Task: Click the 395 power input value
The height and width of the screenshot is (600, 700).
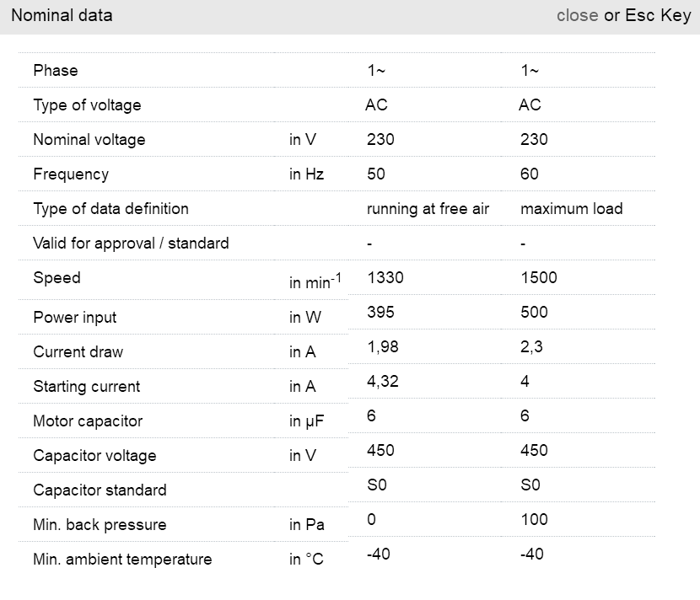Action: click(380, 313)
